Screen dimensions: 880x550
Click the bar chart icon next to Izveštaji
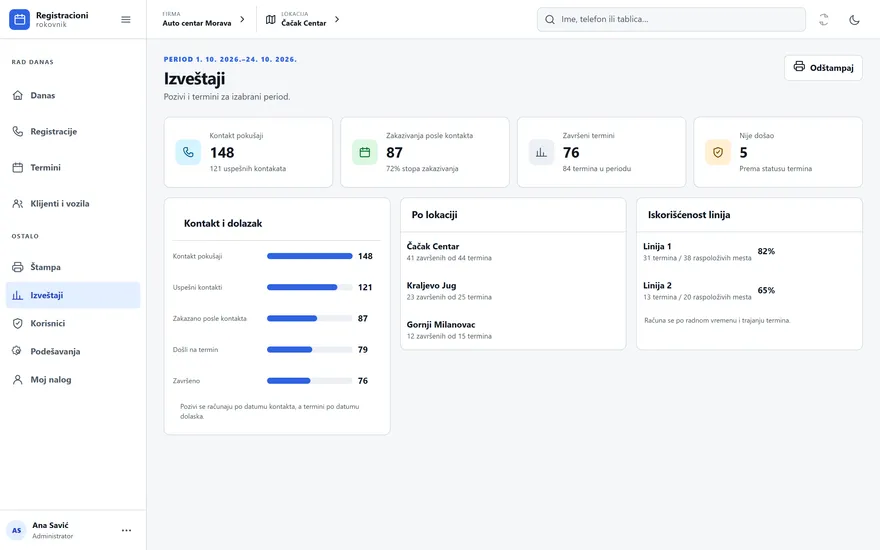(x=18, y=295)
